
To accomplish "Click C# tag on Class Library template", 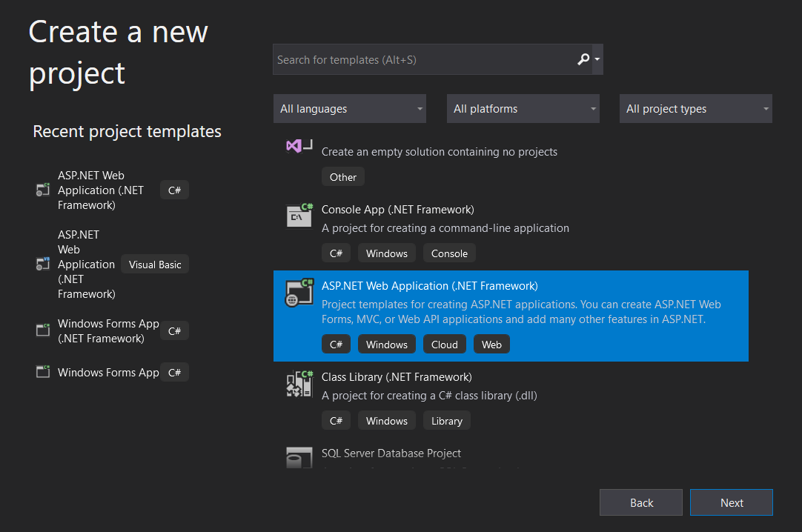I will pos(336,421).
